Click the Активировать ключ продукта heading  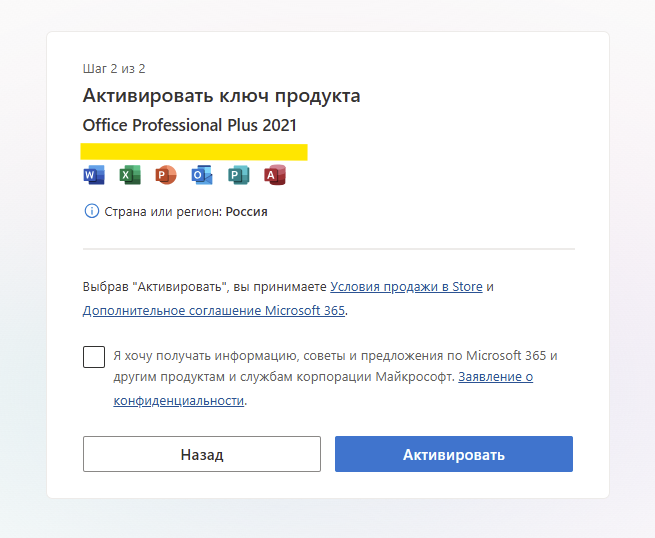coord(221,96)
